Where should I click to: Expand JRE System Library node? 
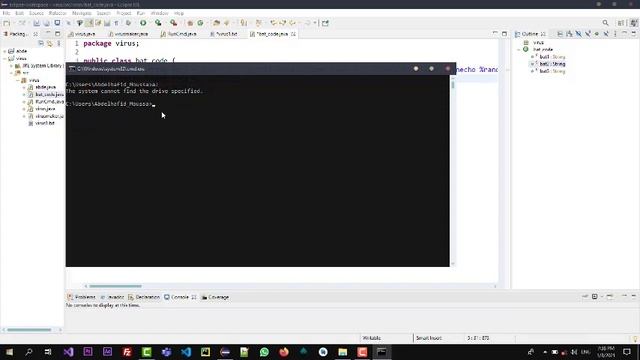click(11, 66)
